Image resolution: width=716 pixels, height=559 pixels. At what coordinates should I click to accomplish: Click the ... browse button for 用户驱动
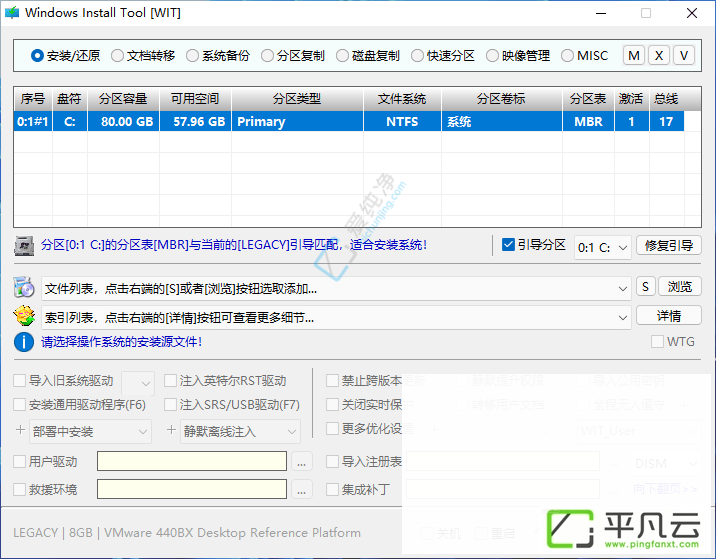(x=301, y=462)
